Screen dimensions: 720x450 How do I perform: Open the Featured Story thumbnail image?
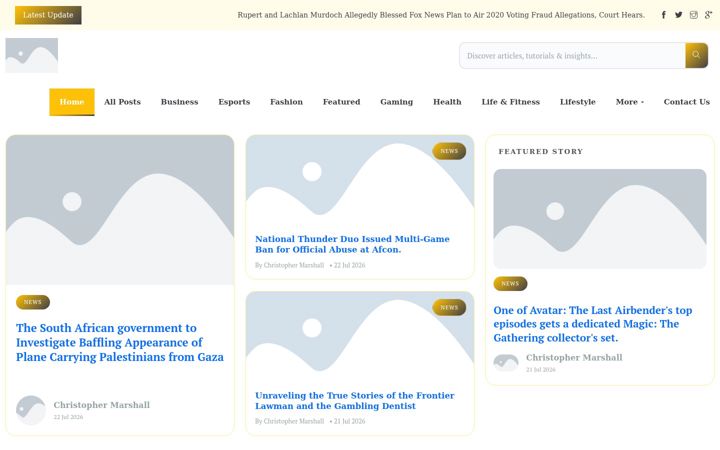600,219
